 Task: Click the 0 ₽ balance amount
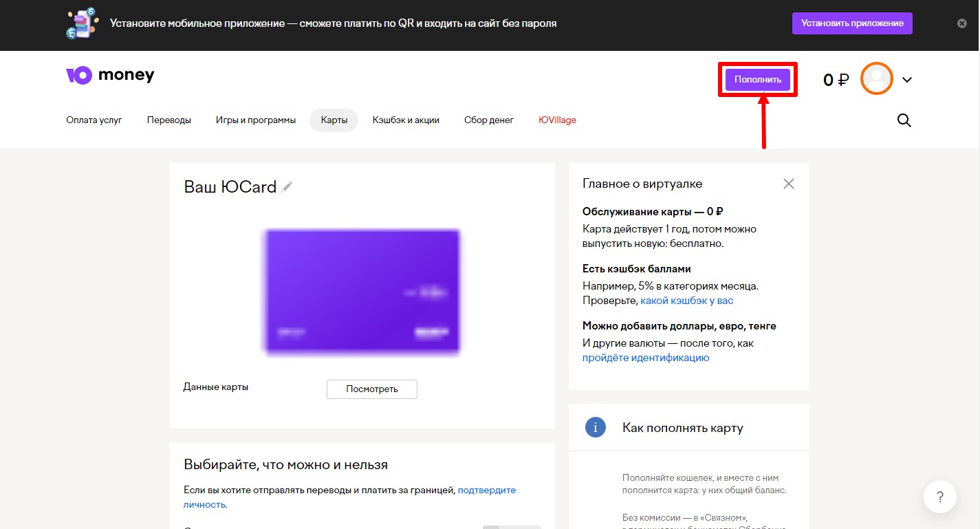coord(836,80)
